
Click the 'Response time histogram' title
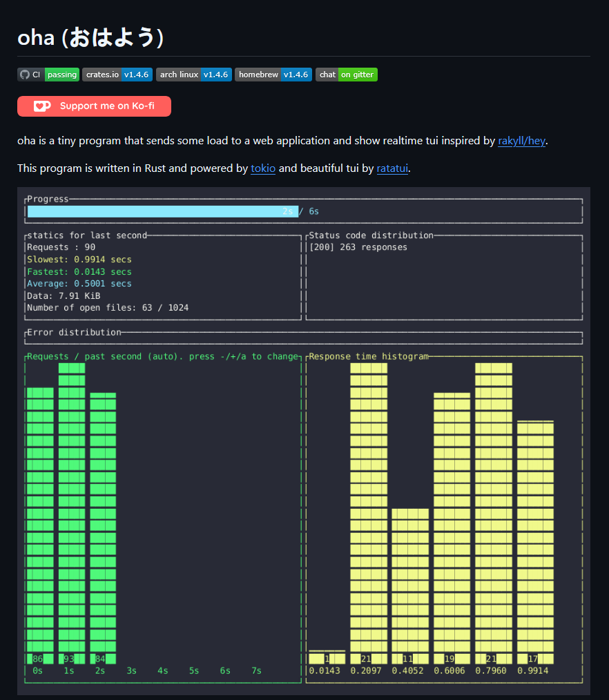pos(368,356)
